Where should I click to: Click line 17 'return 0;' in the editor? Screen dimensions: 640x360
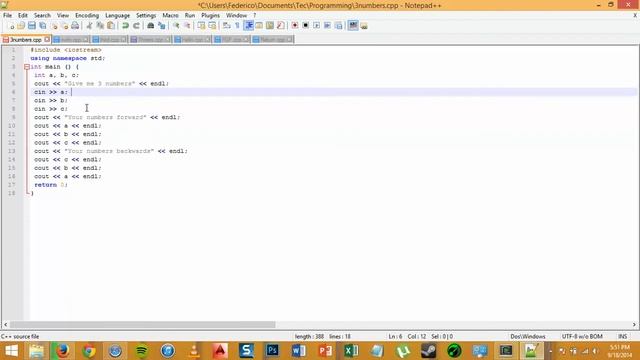(51, 185)
